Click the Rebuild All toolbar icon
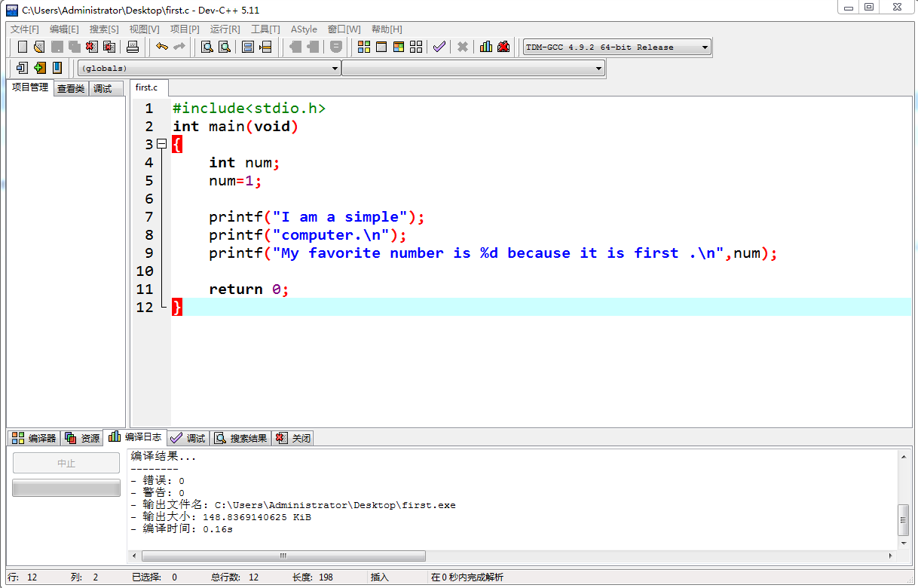The image size is (918, 588). (416, 47)
